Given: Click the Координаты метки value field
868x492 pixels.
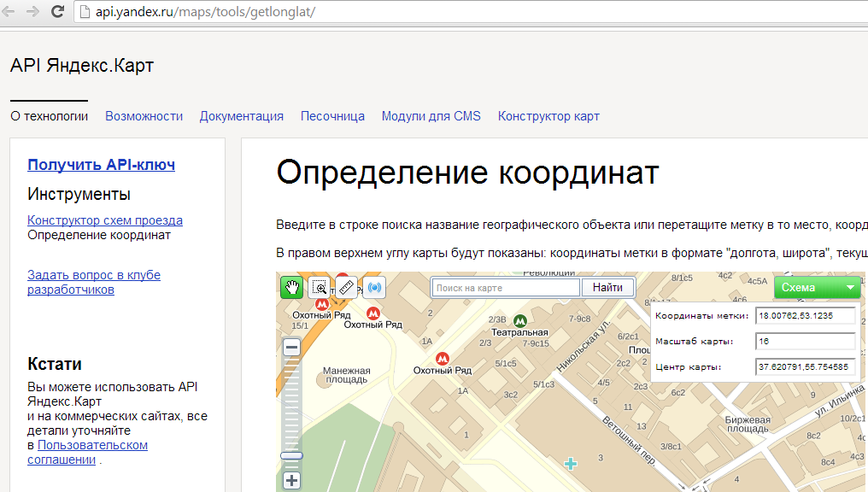Looking at the screenshot, I should 805,315.
